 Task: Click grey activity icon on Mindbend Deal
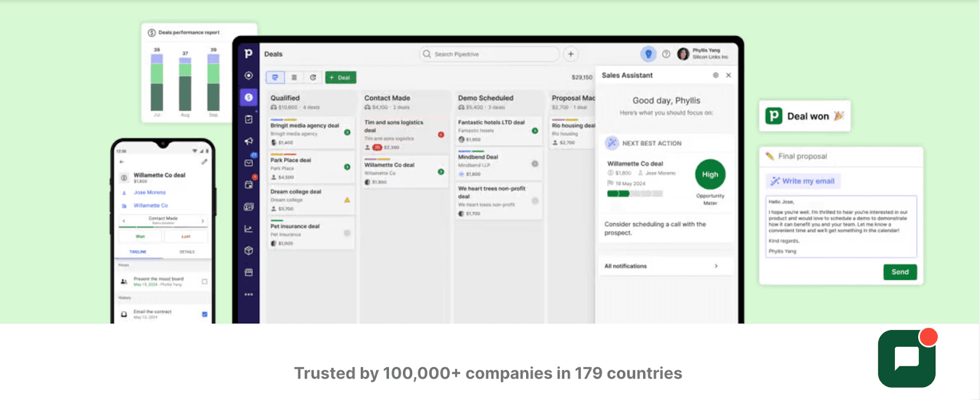tap(535, 164)
